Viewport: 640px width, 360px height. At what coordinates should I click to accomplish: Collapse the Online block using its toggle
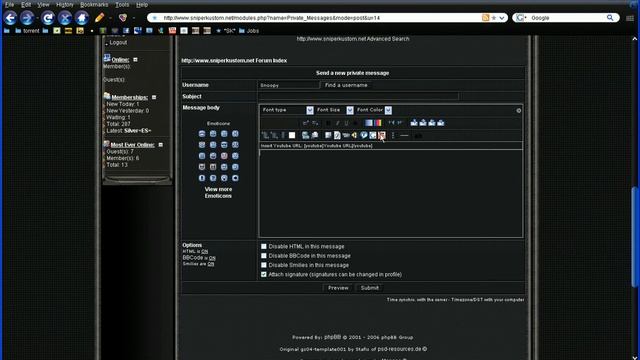[135, 60]
